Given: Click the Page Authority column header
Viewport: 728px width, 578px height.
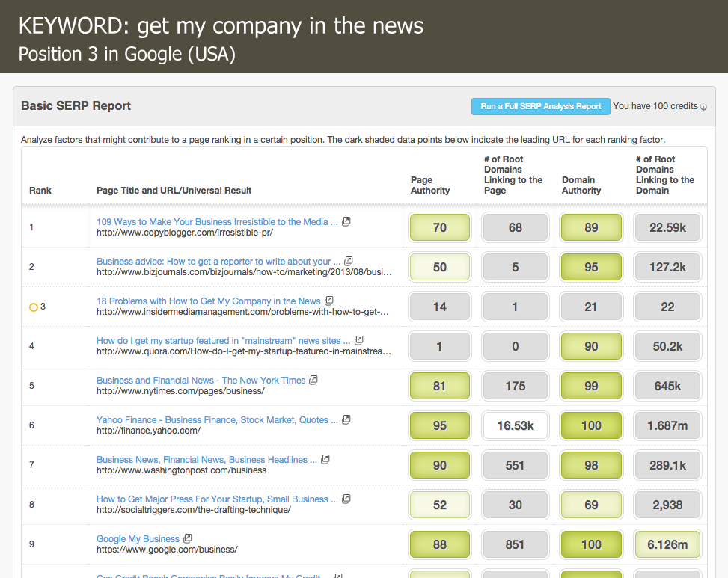Looking at the screenshot, I should (x=430, y=185).
